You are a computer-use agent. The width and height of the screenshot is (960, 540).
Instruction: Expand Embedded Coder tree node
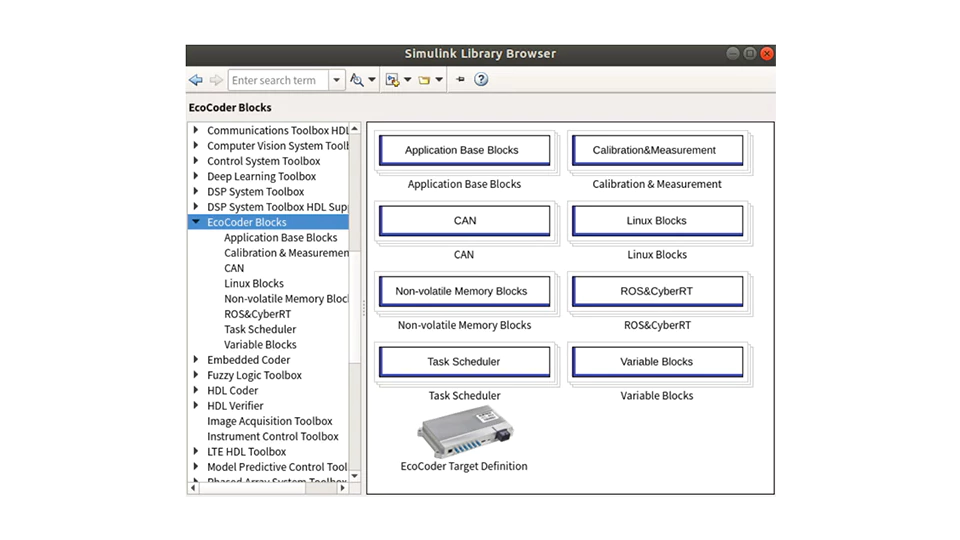[196, 359]
